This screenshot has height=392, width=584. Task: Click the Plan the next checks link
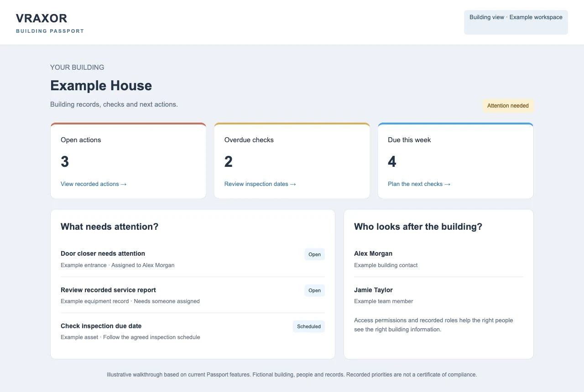419,184
